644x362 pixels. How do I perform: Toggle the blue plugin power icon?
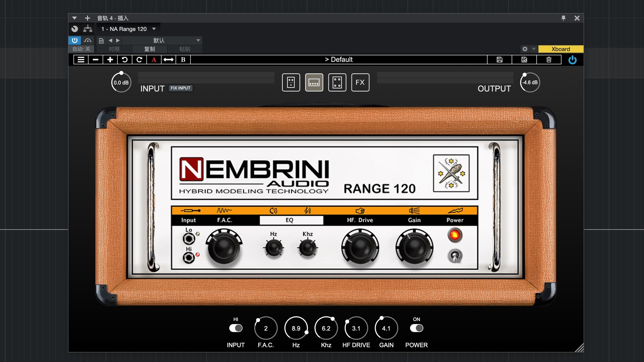click(573, 60)
